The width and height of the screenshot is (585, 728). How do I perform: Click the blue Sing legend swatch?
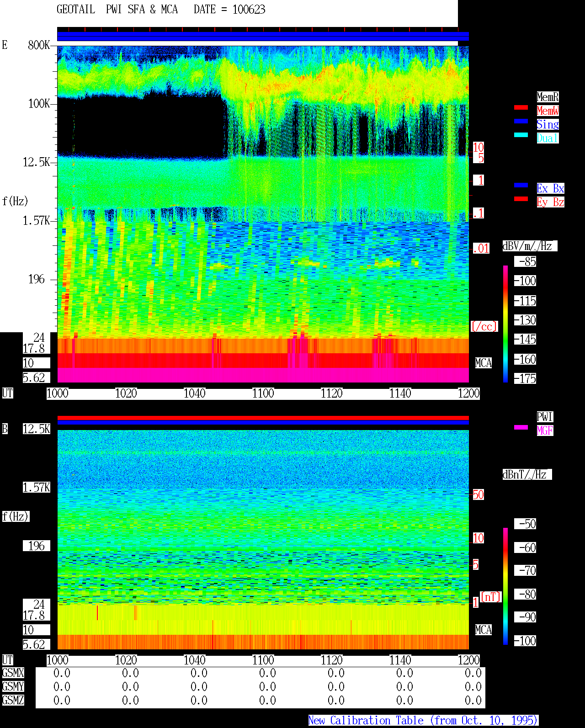pos(521,121)
